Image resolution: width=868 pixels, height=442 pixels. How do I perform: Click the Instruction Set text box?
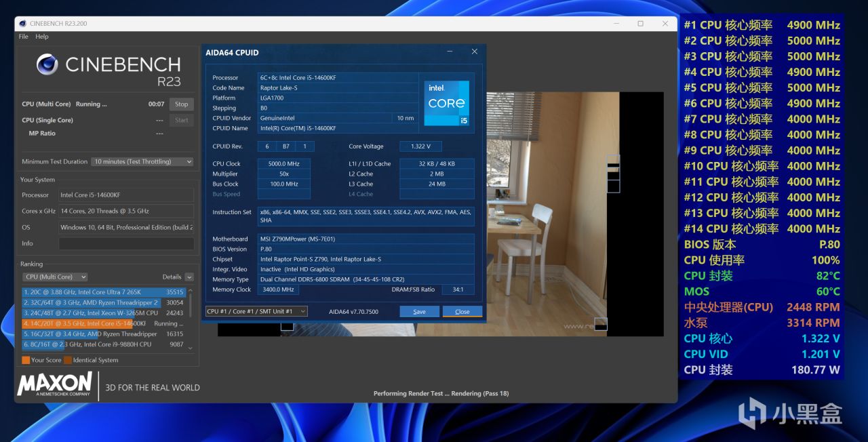coord(366,216)
